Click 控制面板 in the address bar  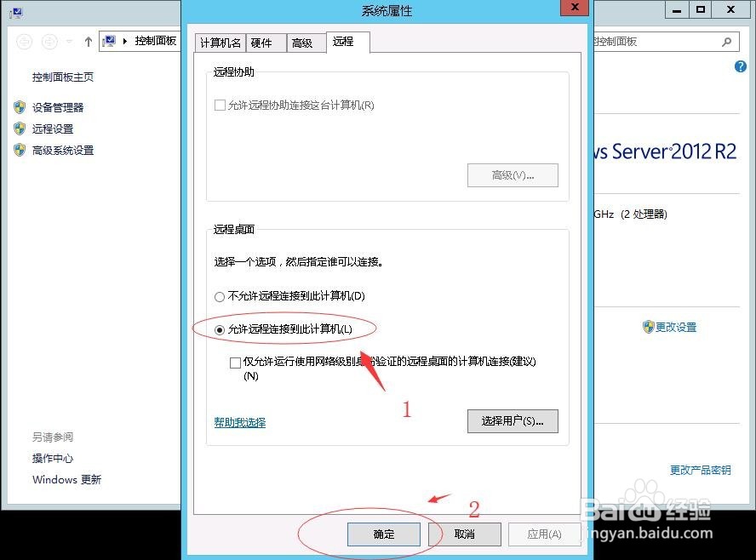(155, 41)
